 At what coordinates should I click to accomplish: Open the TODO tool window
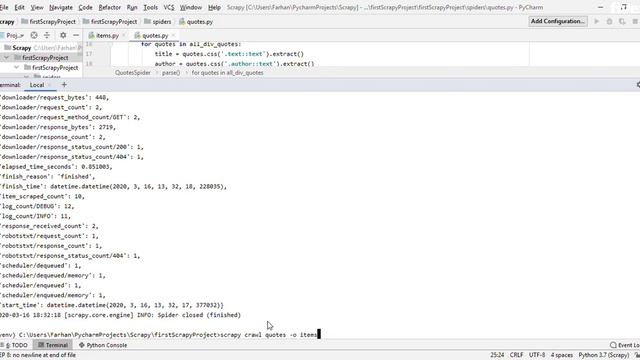tap(16, 345)
